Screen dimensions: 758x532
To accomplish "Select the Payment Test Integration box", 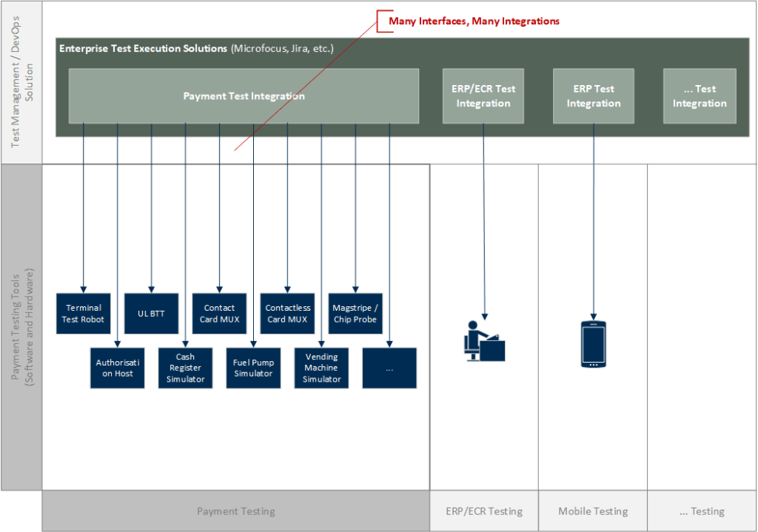I will 244,96.
